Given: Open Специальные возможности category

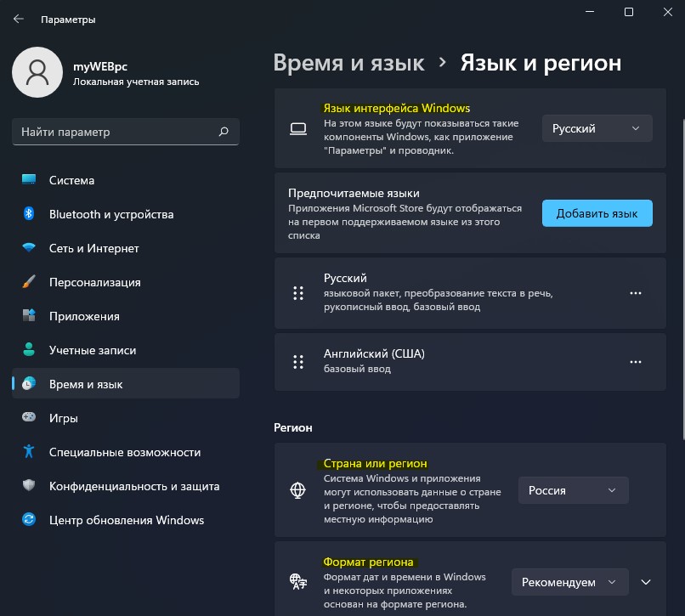Looking at the screenshot, I should point(126,452).
